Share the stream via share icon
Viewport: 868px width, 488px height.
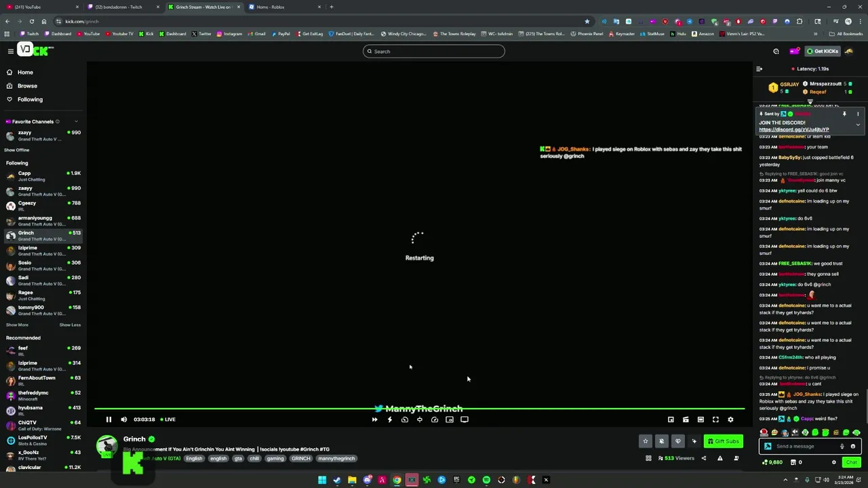(703, 458)
